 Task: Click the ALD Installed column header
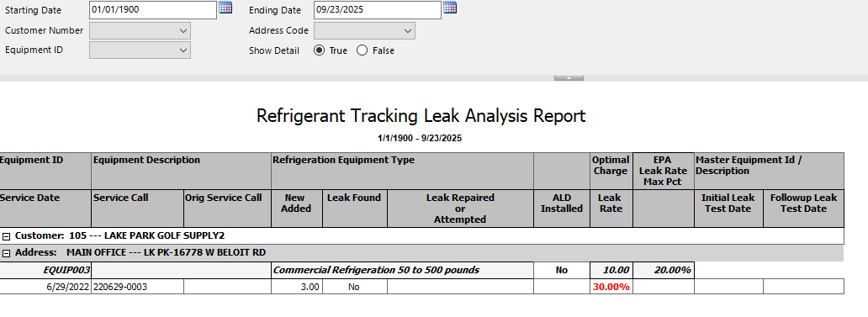point(561,208)
